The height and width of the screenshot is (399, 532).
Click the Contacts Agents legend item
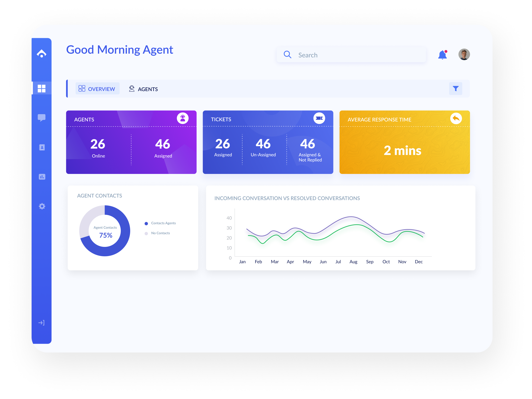[160, 223]
